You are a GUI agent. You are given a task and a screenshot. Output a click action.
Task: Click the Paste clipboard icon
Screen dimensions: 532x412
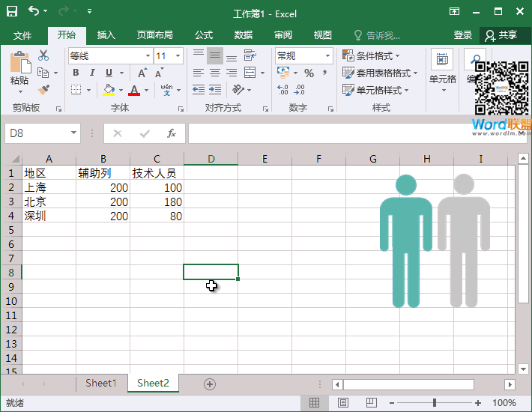[x=20, y=62]
